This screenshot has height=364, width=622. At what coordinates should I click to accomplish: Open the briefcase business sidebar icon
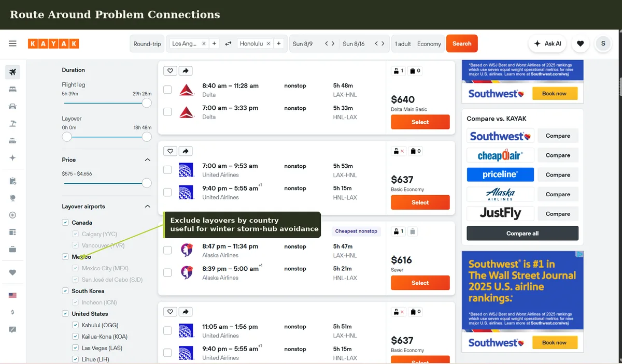[x=12, y=249]
